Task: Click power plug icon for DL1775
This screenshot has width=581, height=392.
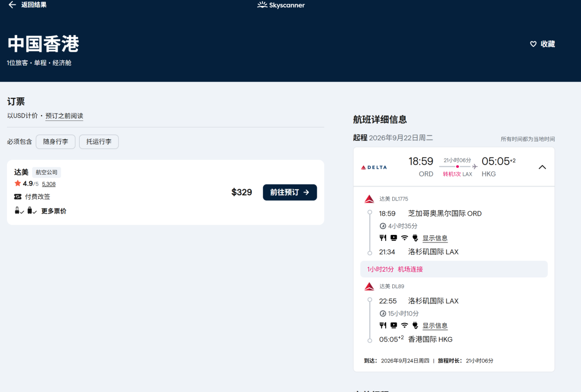Action: [x=415, y=238]
